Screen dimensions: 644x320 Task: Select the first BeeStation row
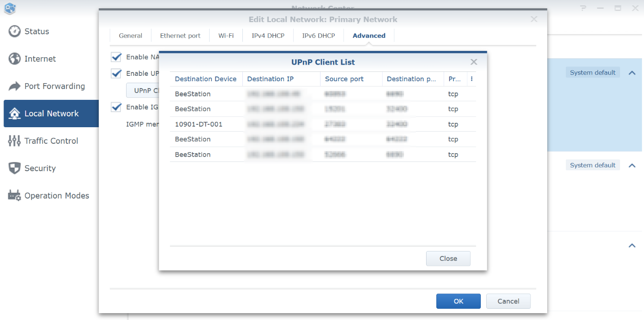coord(323,94)
